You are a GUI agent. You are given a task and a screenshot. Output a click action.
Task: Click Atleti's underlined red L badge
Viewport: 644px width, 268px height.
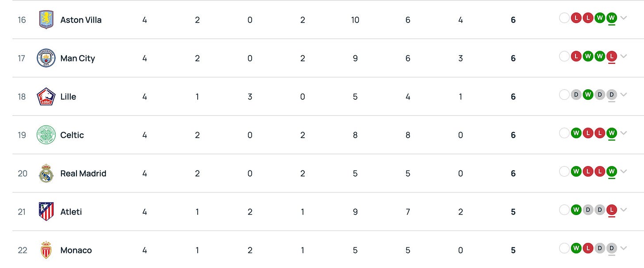pos(612,210)
